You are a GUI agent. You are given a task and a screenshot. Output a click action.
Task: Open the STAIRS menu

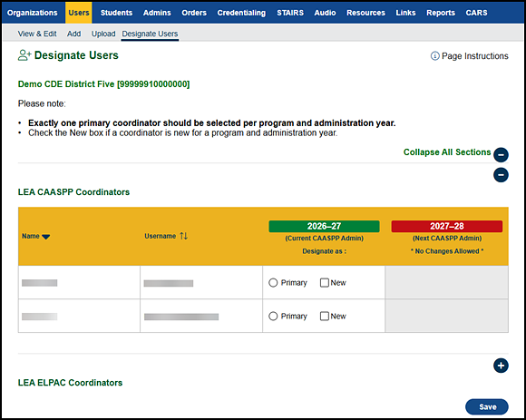pos(290,13)
